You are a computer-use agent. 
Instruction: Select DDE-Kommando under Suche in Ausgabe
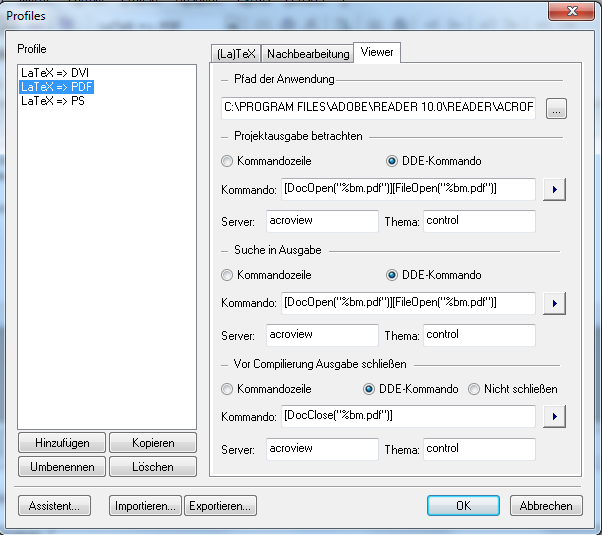coord(433,275)
